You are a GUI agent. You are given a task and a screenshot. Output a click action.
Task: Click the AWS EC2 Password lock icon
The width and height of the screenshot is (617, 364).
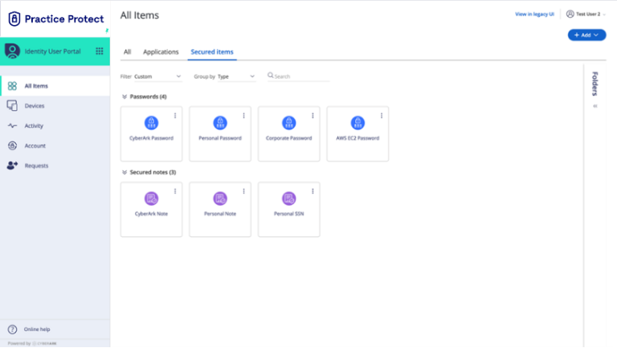[358, 123]
